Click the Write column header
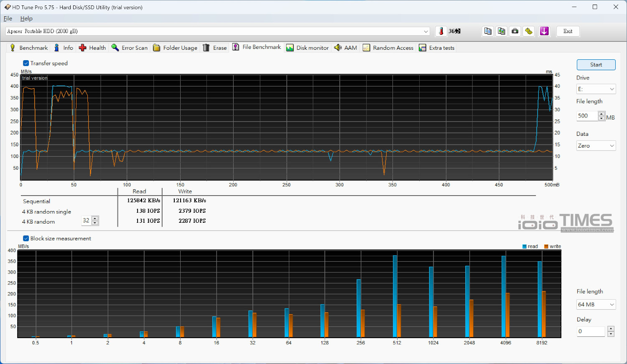This screenshot has width=627, height=364. (185, 191)
